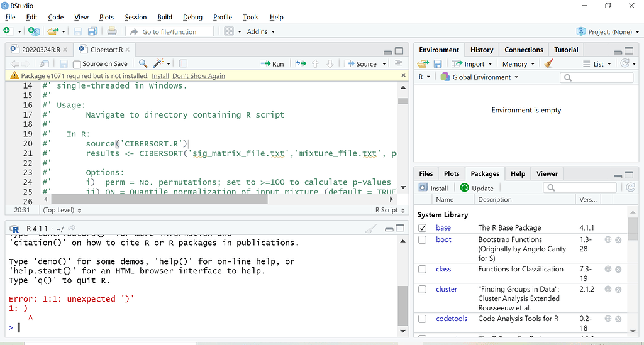Uncheck the base package checkbox
Viewport: 644px width, 345px height.
[x=422, y=228]
